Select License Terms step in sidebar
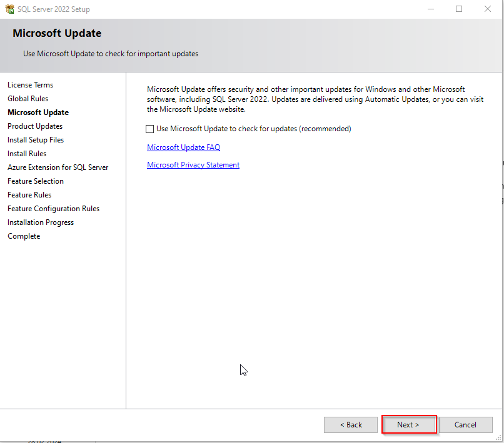 point(31,85)
